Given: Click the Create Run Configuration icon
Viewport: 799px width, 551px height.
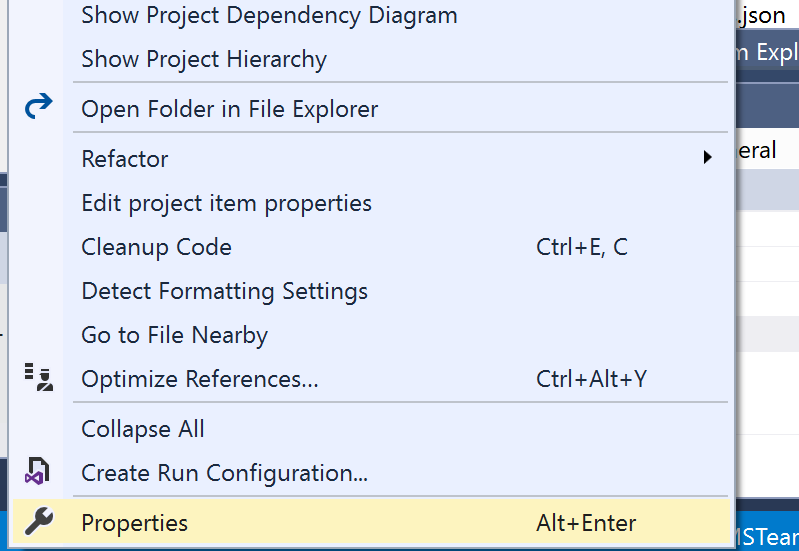Looking at the screenshot, I should tap(38, 471).
